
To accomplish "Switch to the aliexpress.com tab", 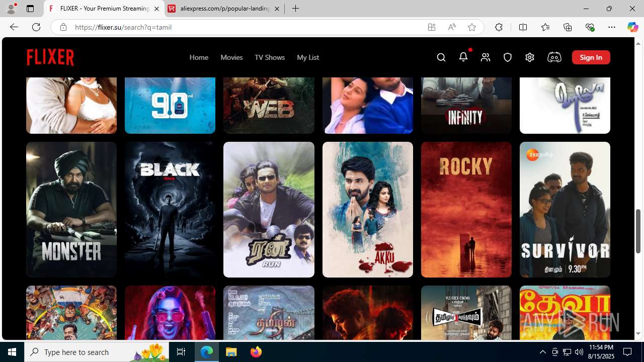I will [x=224, y=9].
